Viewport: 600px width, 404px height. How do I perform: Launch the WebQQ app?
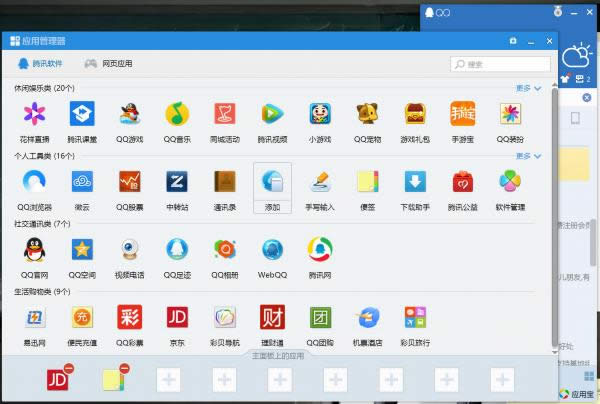pos(272,251)
